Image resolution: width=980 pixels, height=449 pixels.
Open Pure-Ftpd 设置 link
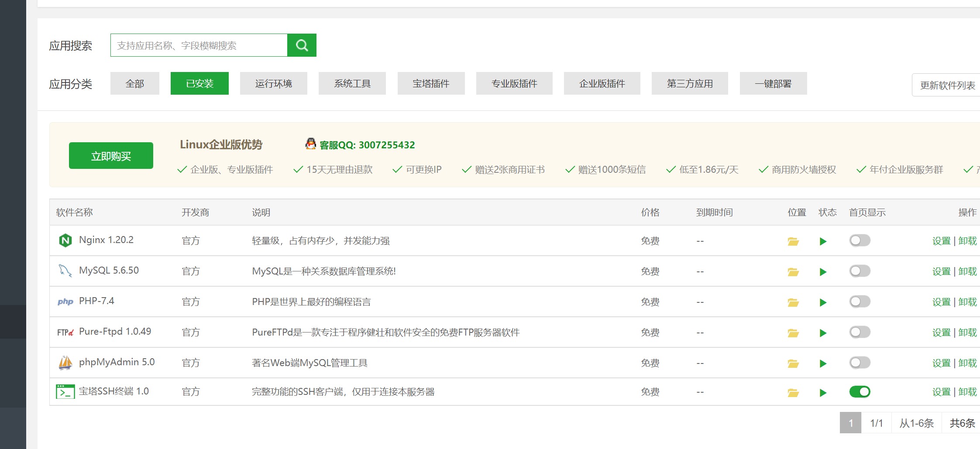tap(941, 332)
